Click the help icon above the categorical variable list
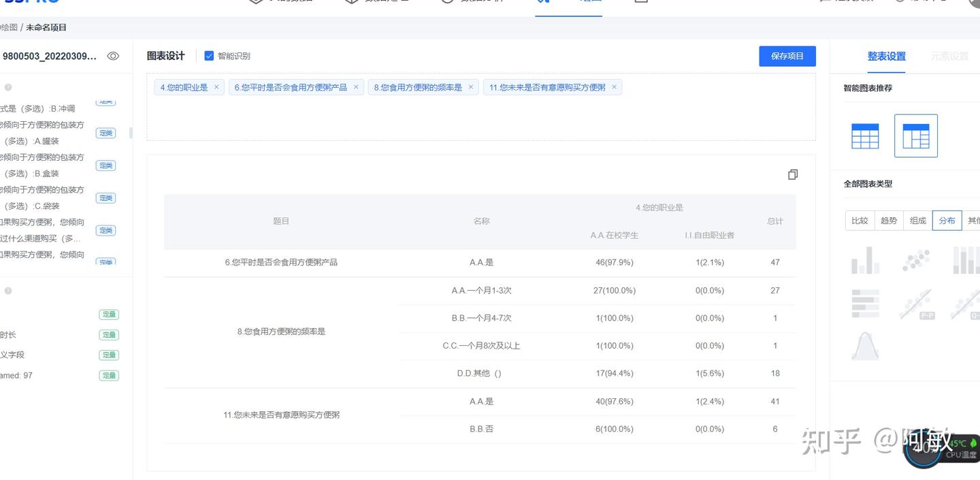This screenshot has width=980, height=480. (x=8, y=87)
